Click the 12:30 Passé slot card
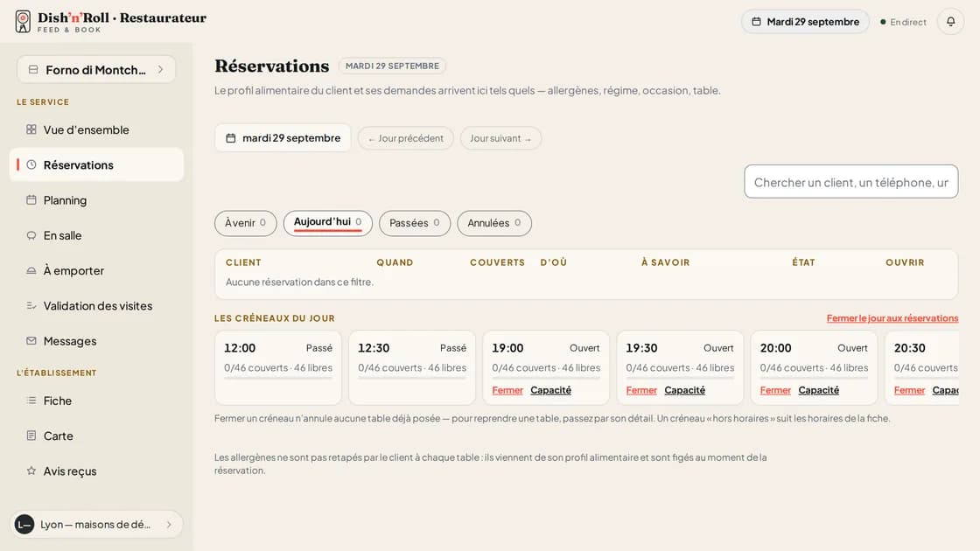This screenshot has height=551, width=980. tap(412, 367)
